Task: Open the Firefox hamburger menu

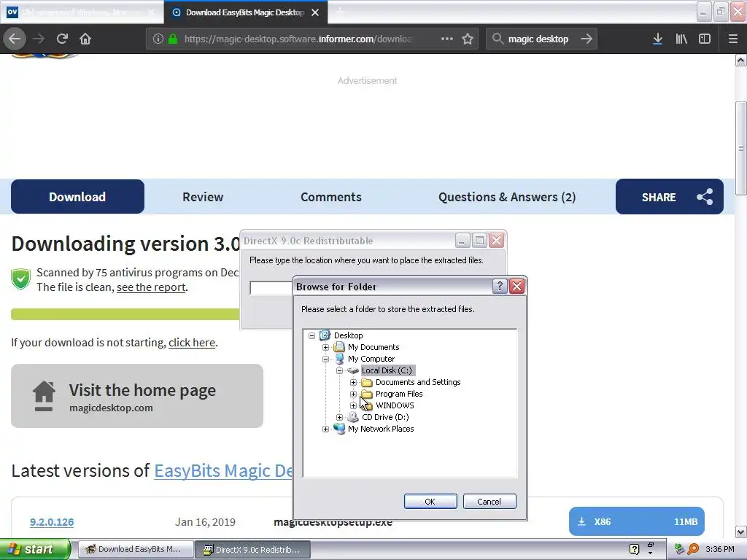Action: coord(732,39)
